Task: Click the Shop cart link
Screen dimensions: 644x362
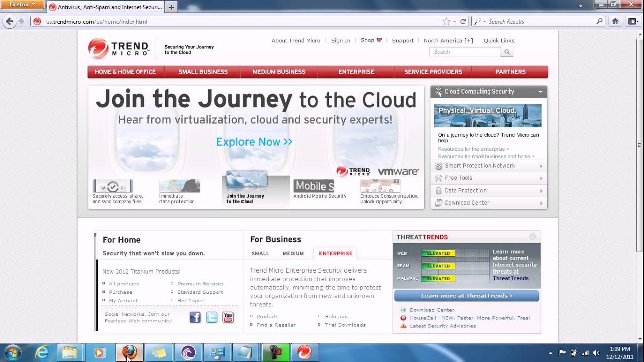Action: (371, 40)
